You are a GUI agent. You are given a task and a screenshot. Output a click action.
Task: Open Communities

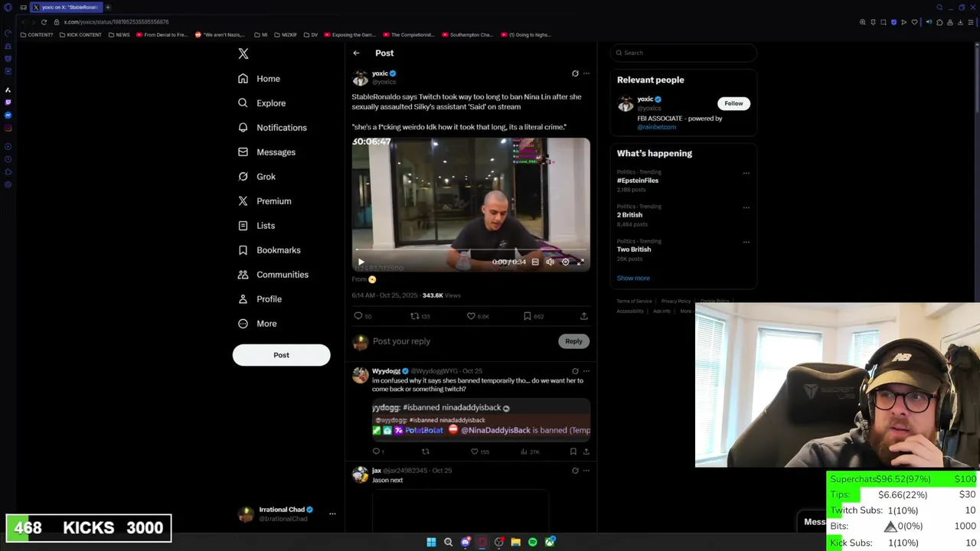point(273,275)
